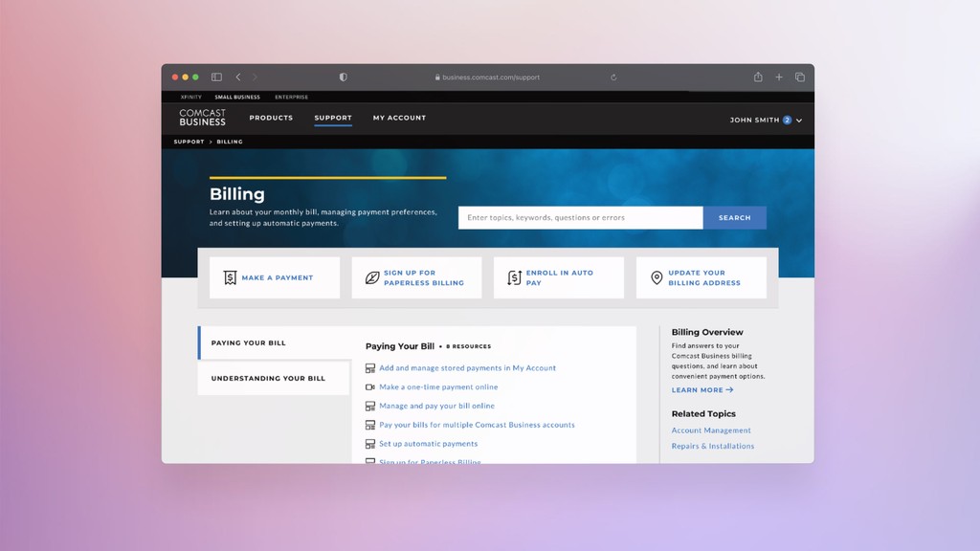Click the video icon beside one-time payment
Image resolution: width=980 pixels, height=551 pixels.
(x=370, y=387)
